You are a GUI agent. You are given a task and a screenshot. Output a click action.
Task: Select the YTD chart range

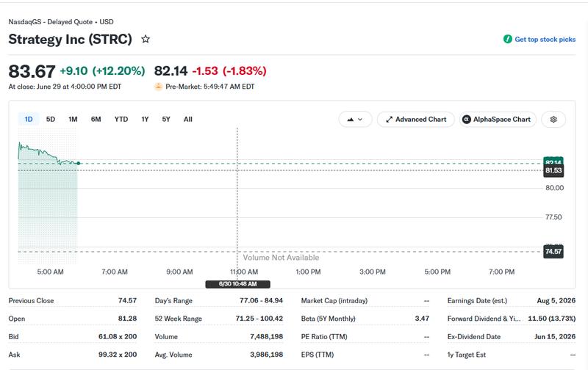(x=121, y=119)
